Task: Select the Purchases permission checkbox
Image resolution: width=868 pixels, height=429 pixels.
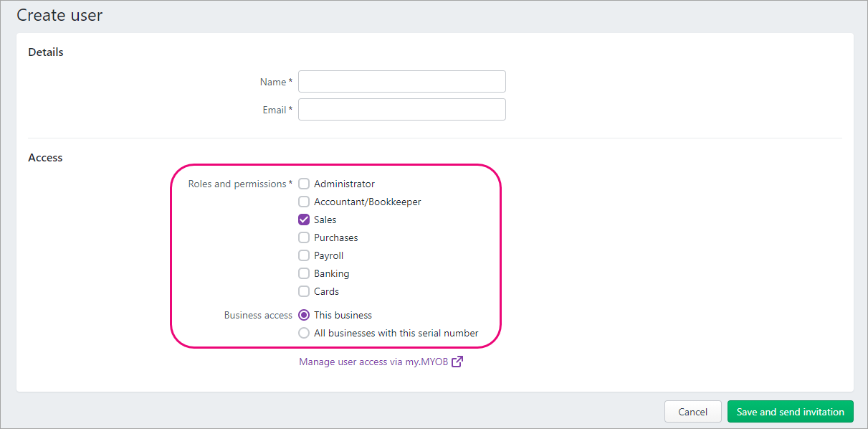Action: point(304,237)
